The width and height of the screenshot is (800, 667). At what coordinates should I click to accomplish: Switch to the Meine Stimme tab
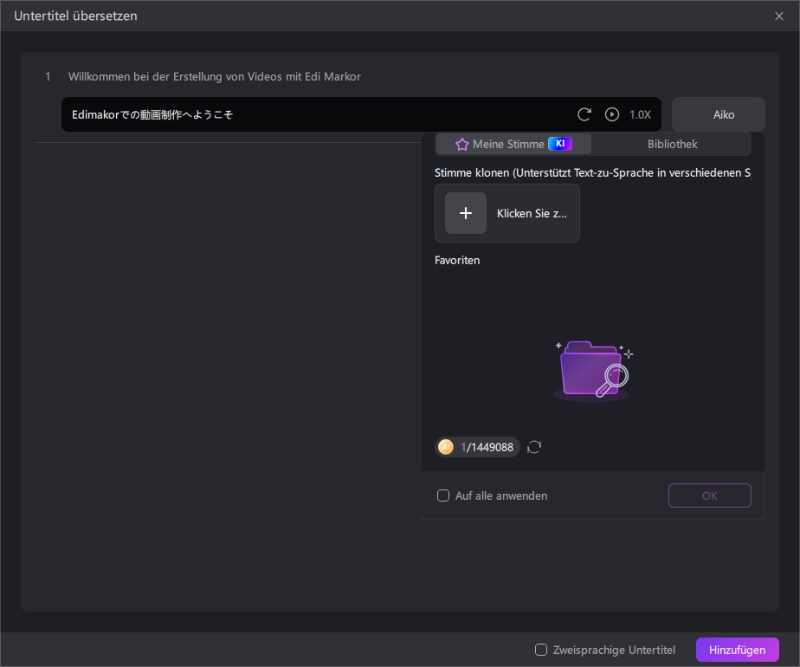(513, 144)
